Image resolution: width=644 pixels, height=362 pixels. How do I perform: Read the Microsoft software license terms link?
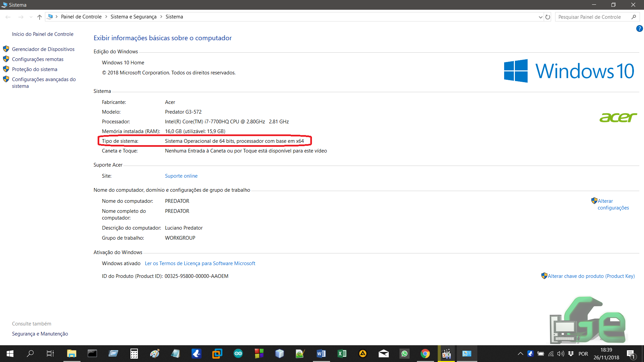(x=200, y=263)
